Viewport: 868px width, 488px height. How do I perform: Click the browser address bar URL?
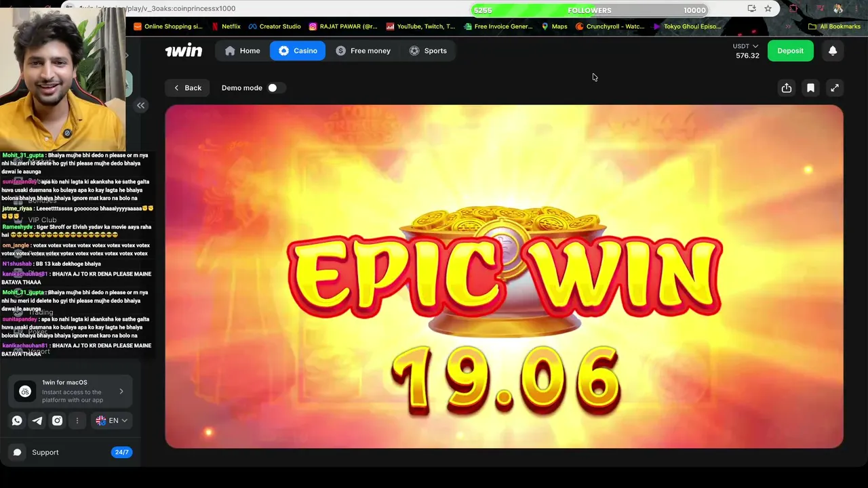pyautogui.click(x=157, y=9)
